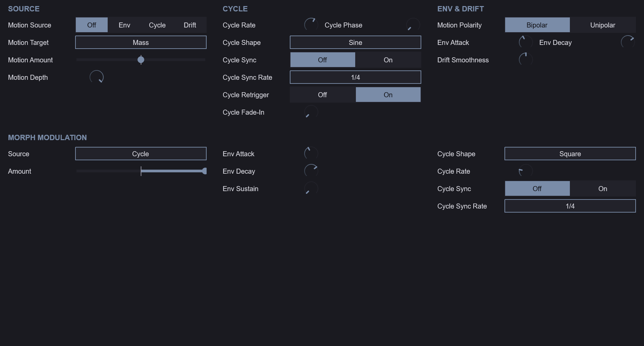Viewport: 644px width, 346px height.
Task: Click the Drift Smoothness knob
Action: pos(526,60)
